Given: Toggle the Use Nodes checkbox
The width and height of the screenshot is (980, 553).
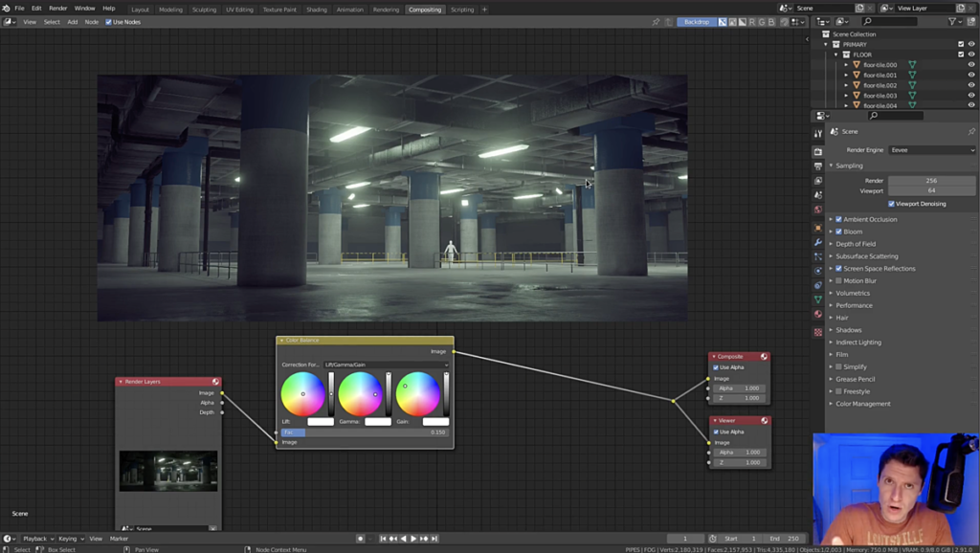Looking at the screenshot, I should click(109, 22).
